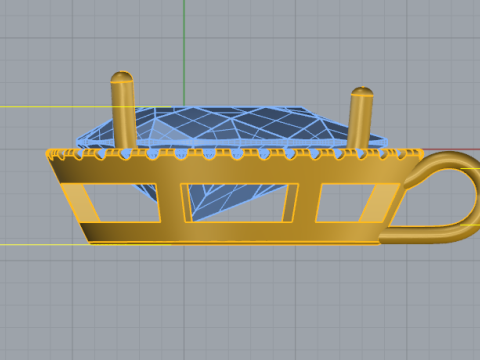This screenshot has width=480, height=360.
Task: Select the taller left gold prong
Action: 123,110
